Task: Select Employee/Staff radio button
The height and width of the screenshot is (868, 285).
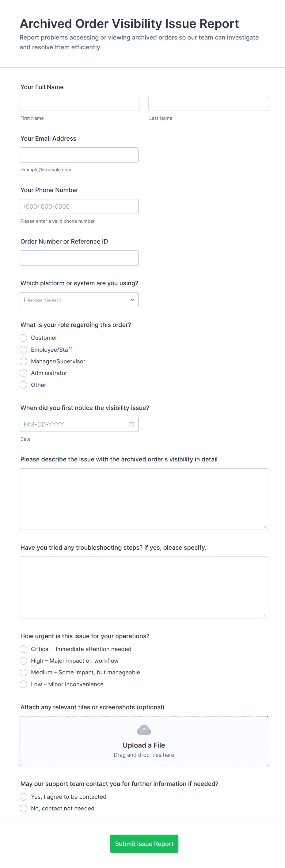Action: [x=24, y=349]
